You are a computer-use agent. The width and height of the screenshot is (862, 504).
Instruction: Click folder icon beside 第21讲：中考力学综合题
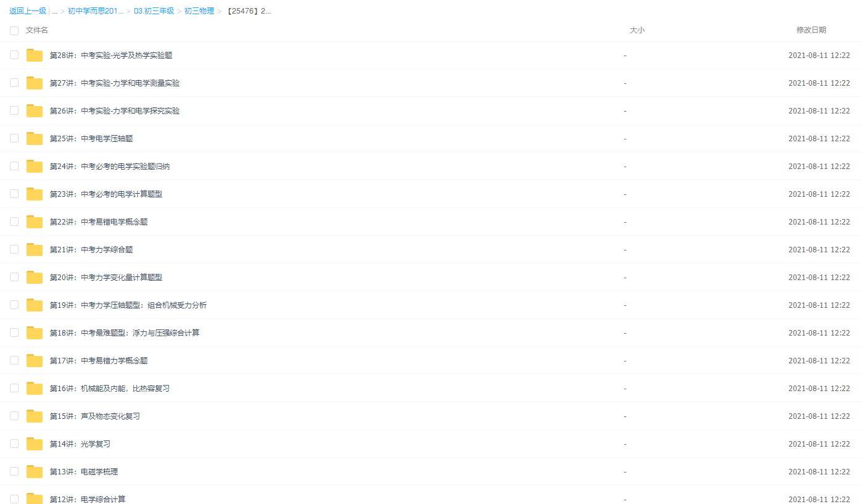(35, 250)
